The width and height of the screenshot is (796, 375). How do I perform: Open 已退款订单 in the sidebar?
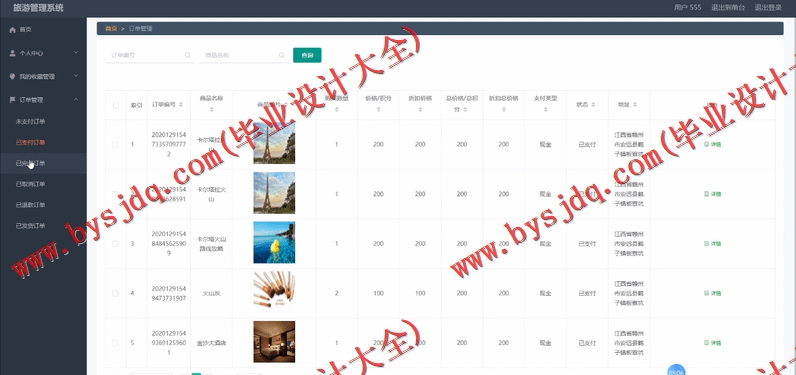click(30, 205)
